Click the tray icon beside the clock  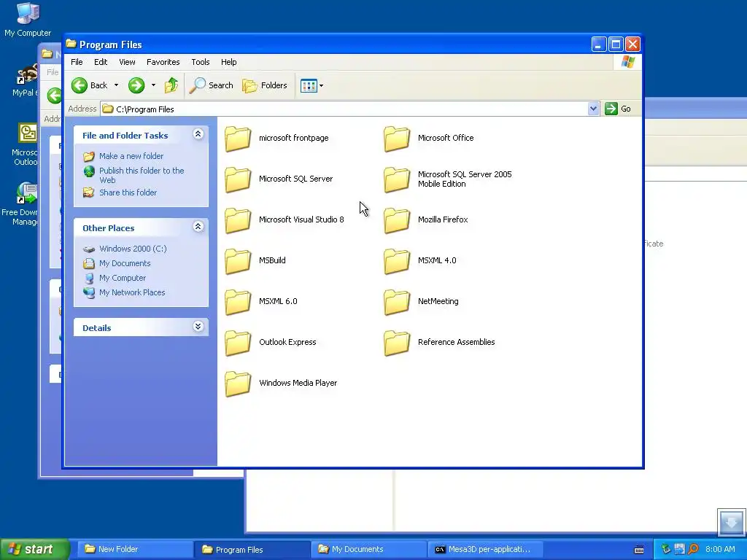pos(693,550)
